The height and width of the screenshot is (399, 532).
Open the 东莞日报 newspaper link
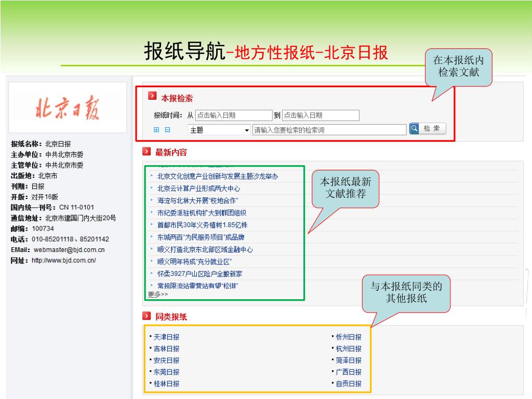click(166, 372)
